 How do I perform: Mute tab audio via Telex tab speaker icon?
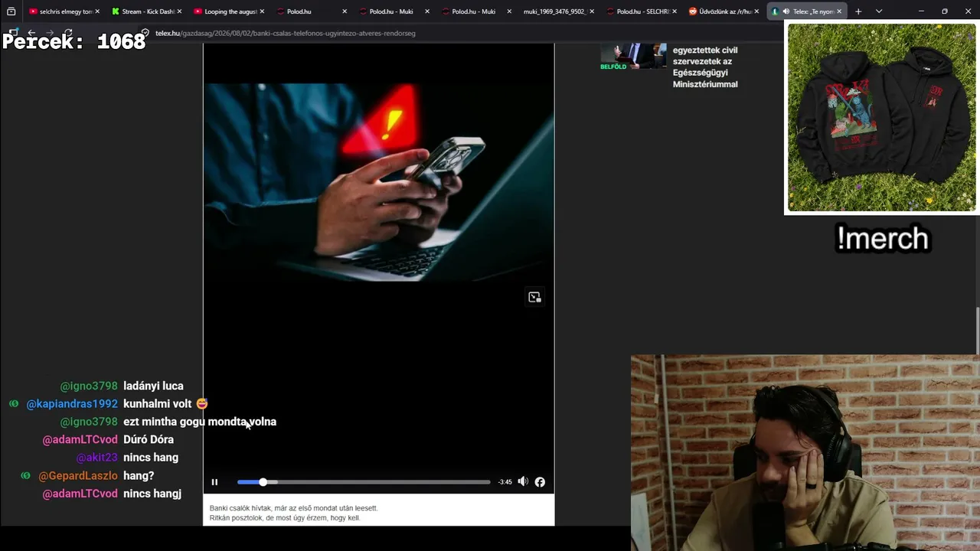786,11
